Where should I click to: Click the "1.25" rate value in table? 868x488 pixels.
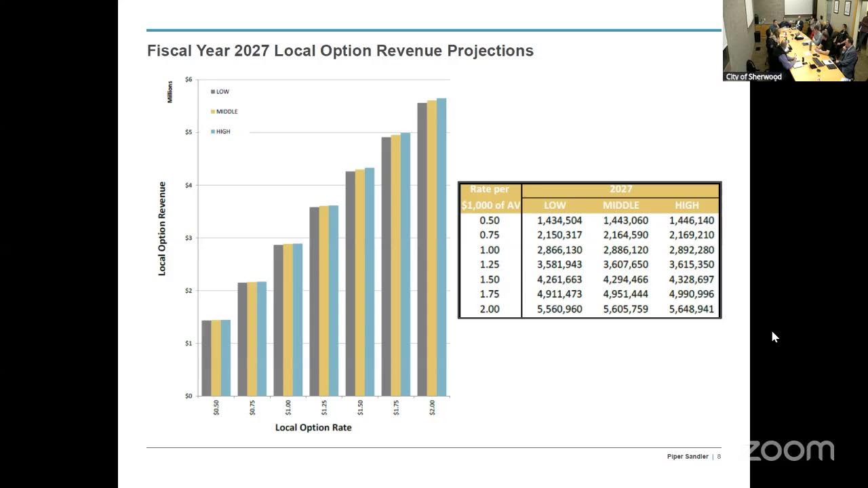[x=489, y=264]
